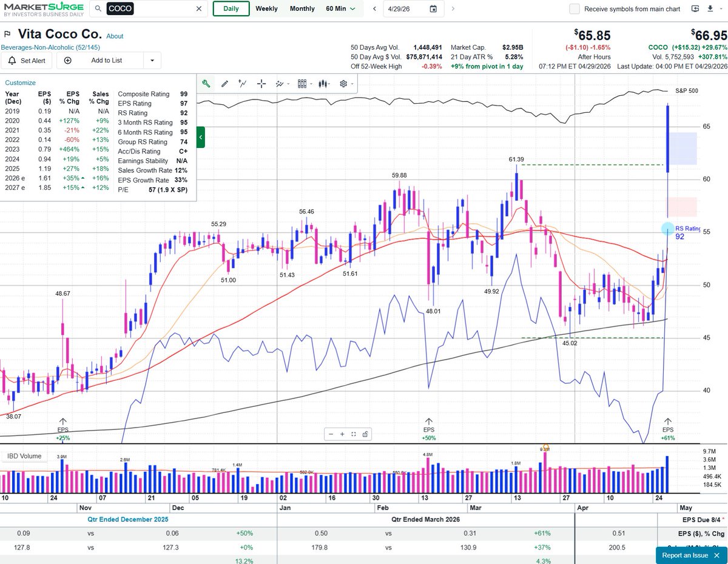The height and width of the screenshot is (564, 728).
Task: Click the Market Cap $2.95B value
Action: [513, 47]
